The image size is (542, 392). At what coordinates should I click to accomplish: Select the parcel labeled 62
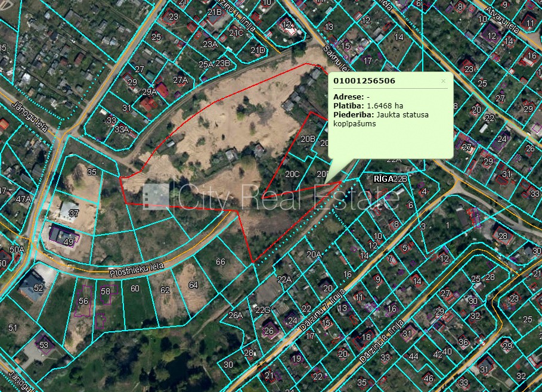coord(165,290)
